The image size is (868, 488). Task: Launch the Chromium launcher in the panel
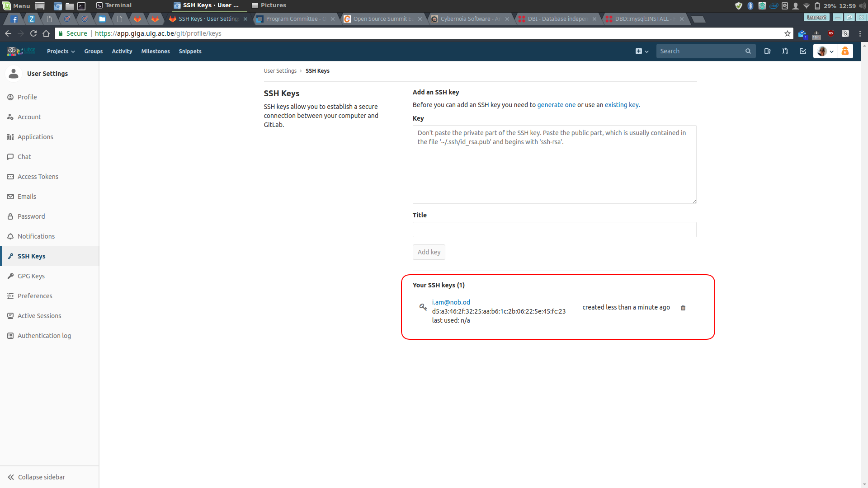point(57,6)
